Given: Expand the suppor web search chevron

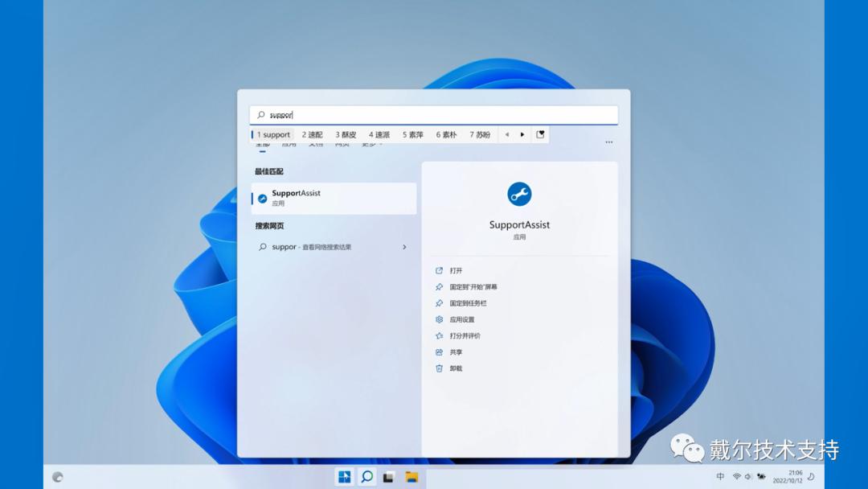Looking at the screenshot, I should pyautogui.click(x=404, y=247).
